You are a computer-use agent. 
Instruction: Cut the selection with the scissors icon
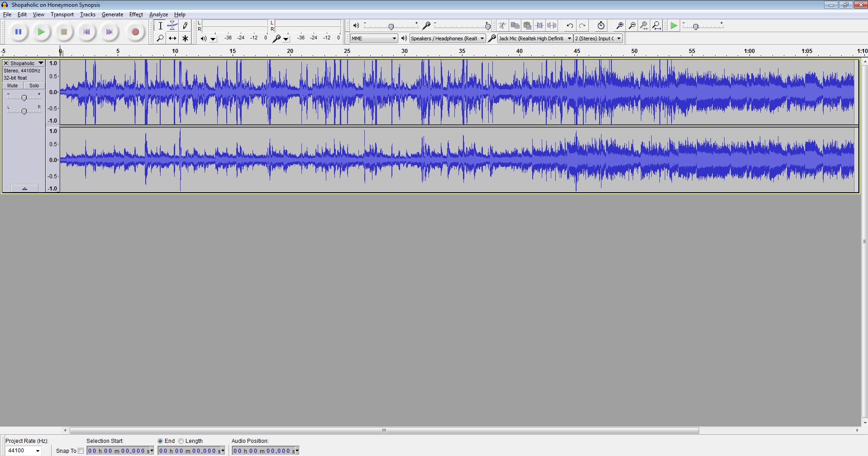click(x=502, y=25)
